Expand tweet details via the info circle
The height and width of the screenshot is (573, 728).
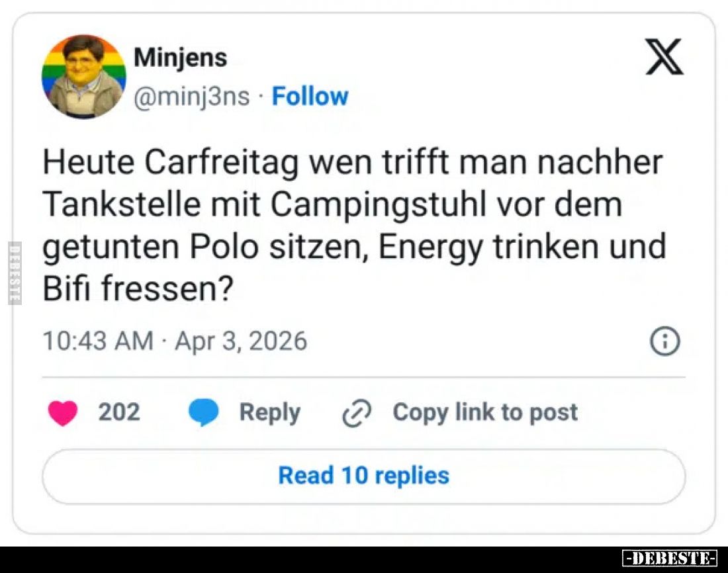[665, 341]
